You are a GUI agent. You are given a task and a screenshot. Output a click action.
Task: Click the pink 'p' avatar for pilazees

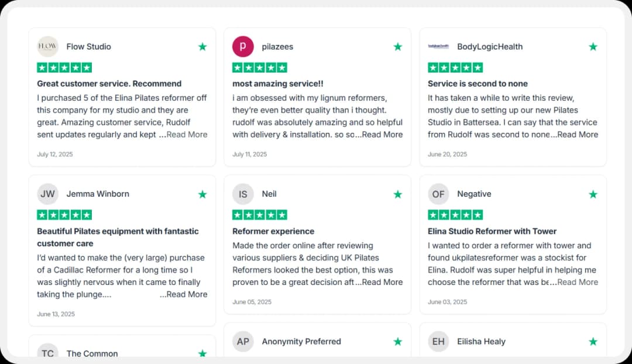pyautogui.click(x=243, y=46)
